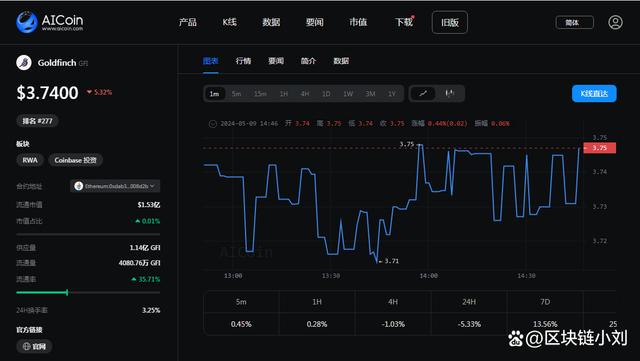The width and height of the screenshot is (640, 361).
Task: Click the 5.32% price change indicator
Action: coord(100,92)
